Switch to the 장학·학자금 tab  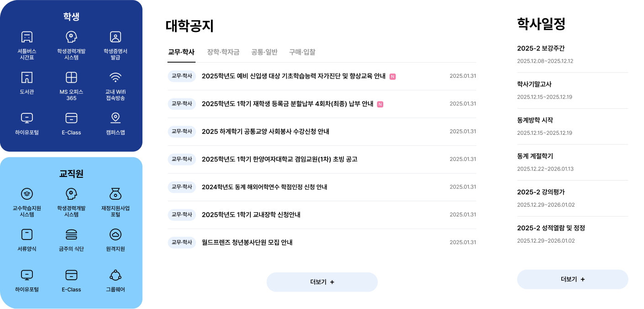tap(223, 52)
